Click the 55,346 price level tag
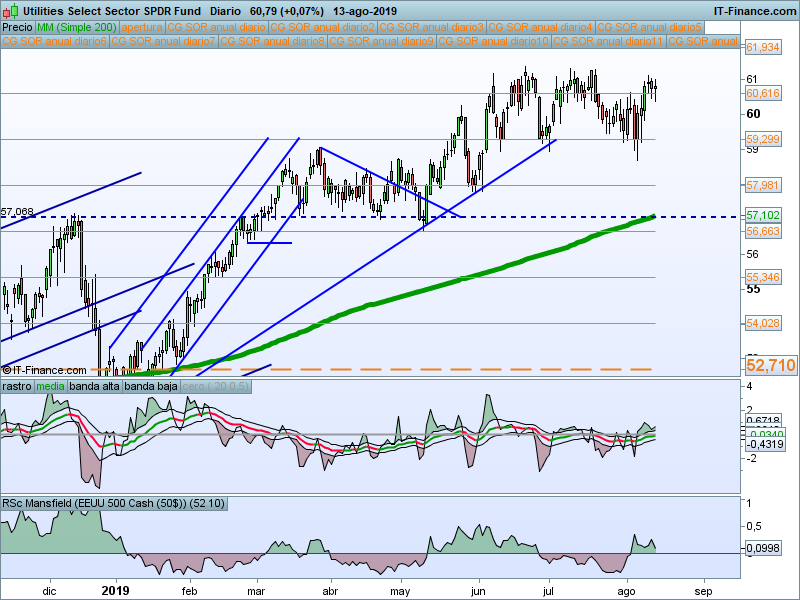Image resolution: width=800 pixels, height=600 pixels. [x=763, y=278]
